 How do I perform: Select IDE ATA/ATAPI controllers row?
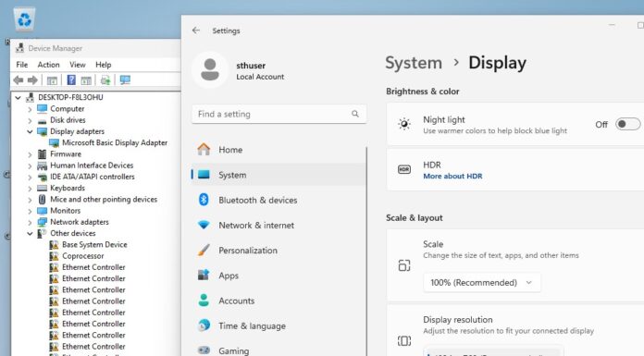(x=92, y=177)
